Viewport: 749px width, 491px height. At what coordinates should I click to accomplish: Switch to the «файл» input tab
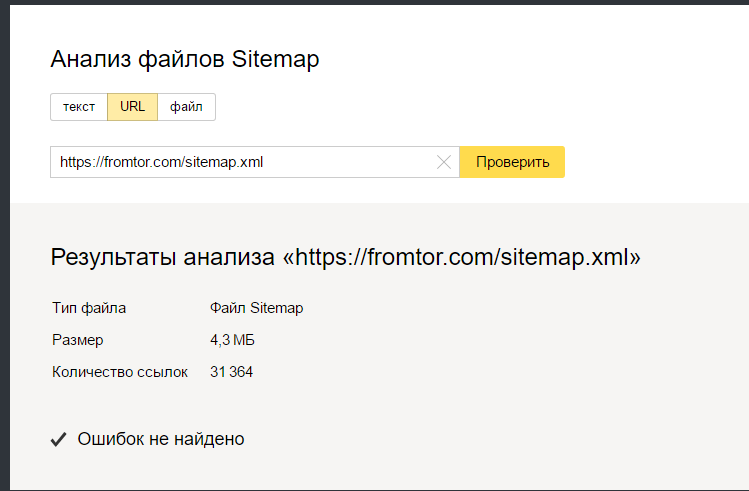(186, 107)
